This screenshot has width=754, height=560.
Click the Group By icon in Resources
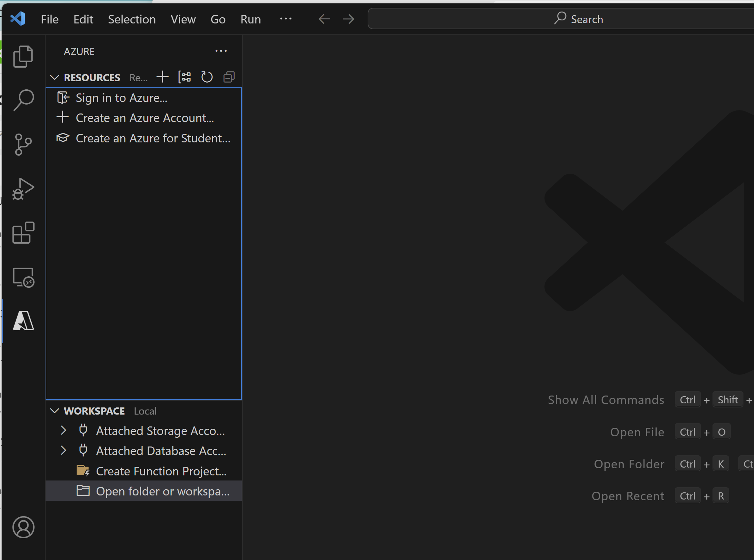[x=185, y=77]
